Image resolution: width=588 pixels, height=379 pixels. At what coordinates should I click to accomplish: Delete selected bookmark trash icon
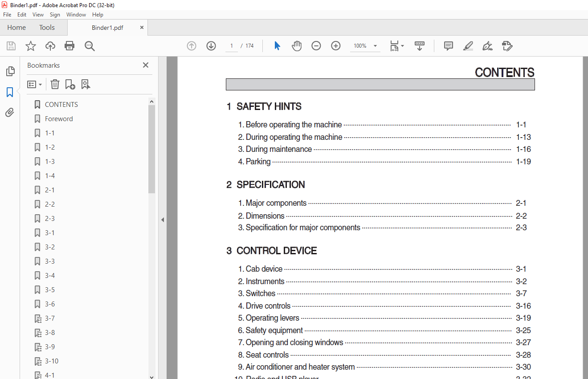tap(55, 84)
